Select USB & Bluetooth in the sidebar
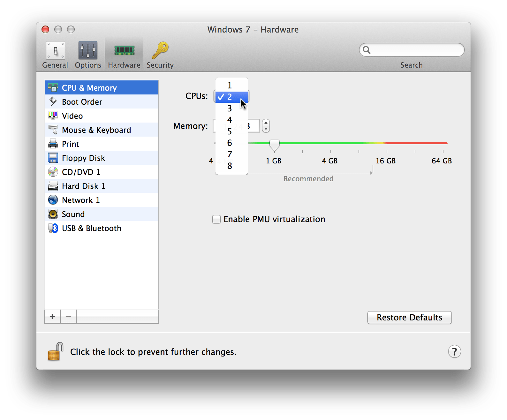Viewport: 507px width, 420px height. [101, 228]
